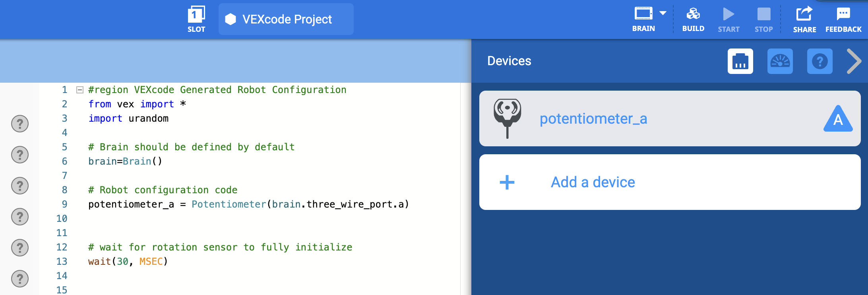The image size is (868, 295).
Task: Click the '# Robot configuration code' comment
Action: coord(163,190)
